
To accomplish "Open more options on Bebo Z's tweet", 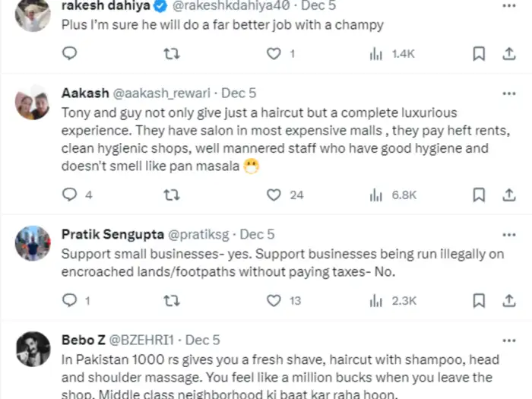I will coord(509,340).
